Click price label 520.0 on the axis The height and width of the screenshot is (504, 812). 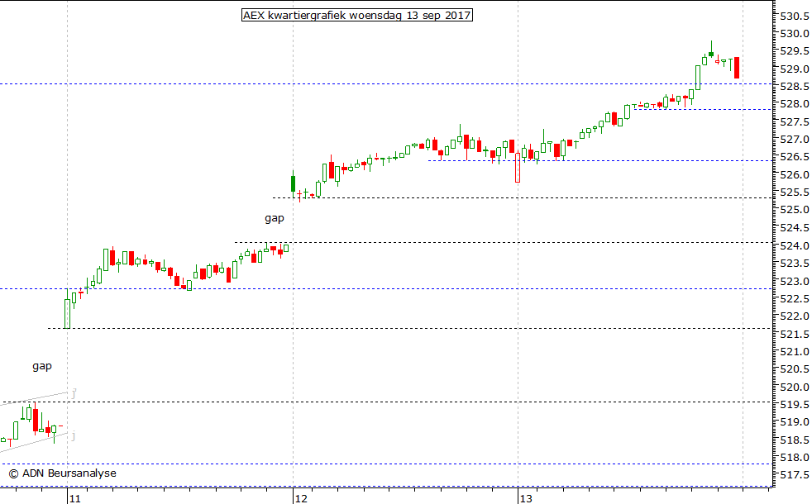click(795, 387)
